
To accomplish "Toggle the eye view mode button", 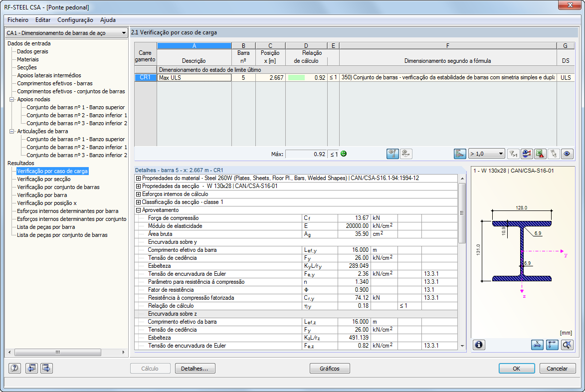I will pyautogui.click(x=566, y=154).
